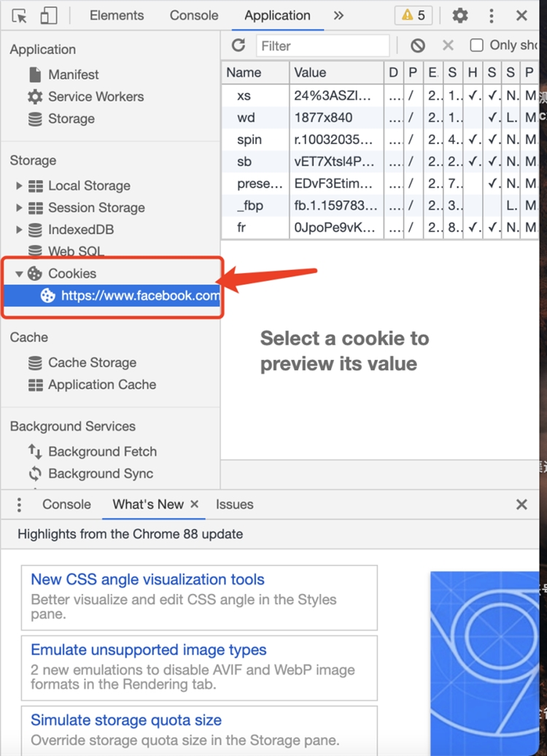Toggle the device toolbar icon
The height and width of the screenshot is (756, 547).
(49, 15)
